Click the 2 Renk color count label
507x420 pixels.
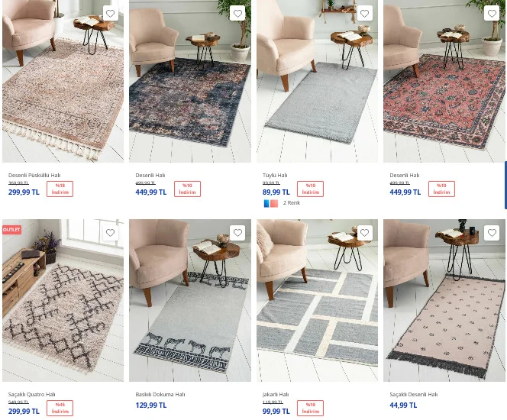coord(292,203)
